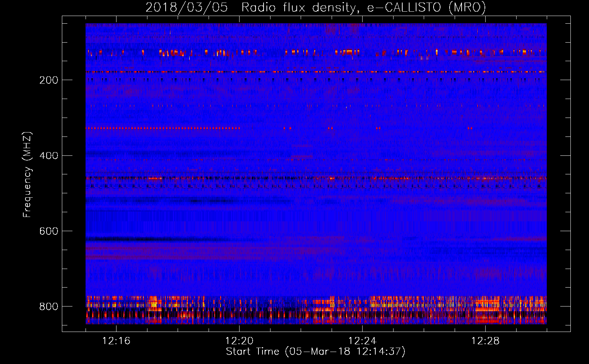589x364 pixels.
Task: Click the '800' frequency tick label
Action: click(49, 307)
